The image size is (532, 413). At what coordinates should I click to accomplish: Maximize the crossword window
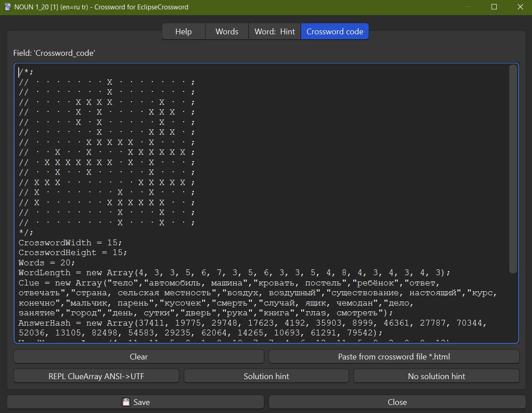tap(494, 7)
